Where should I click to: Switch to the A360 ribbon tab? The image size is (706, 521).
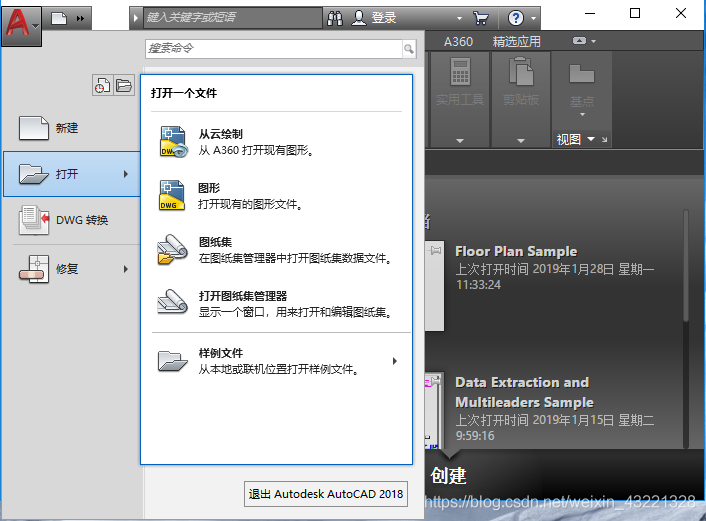[458, 42]
